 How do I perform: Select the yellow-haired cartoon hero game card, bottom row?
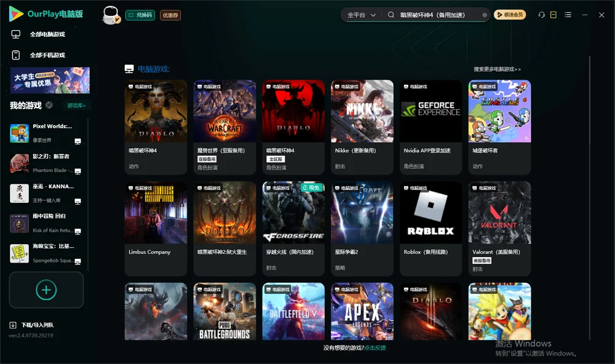499,312
